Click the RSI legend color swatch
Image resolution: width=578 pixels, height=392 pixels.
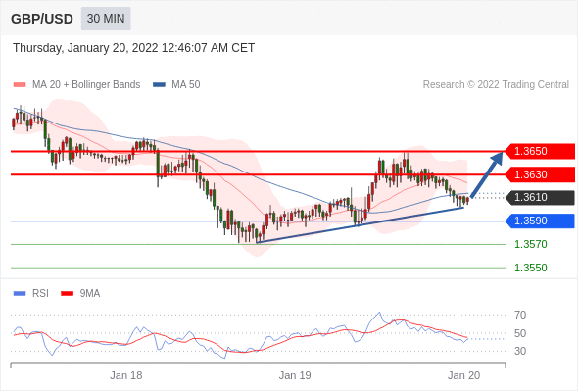click(20, 294)
